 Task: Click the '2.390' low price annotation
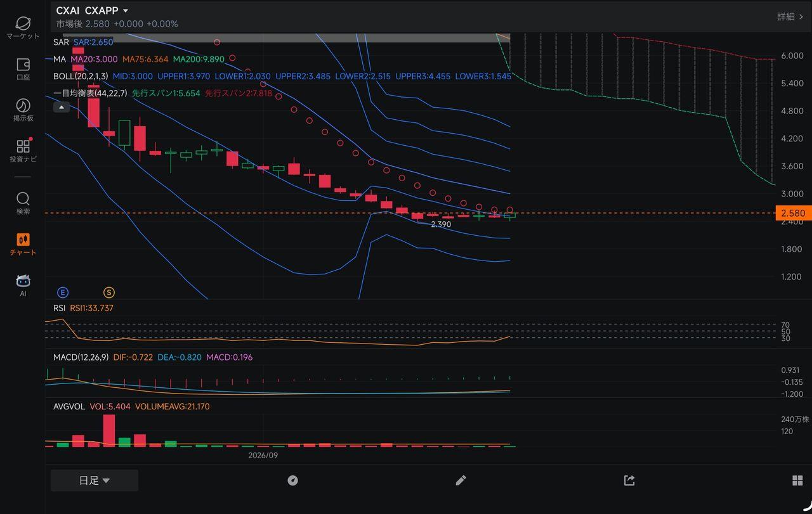(441, 224)
